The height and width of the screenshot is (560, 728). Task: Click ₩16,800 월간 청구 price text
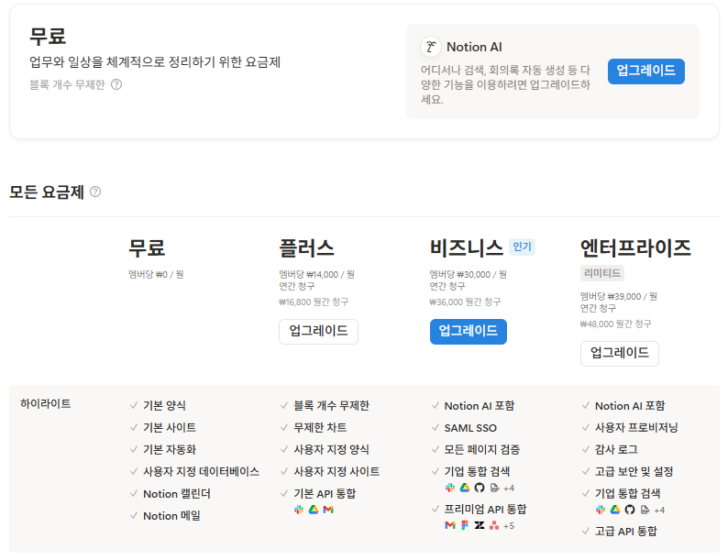point(314,302)
